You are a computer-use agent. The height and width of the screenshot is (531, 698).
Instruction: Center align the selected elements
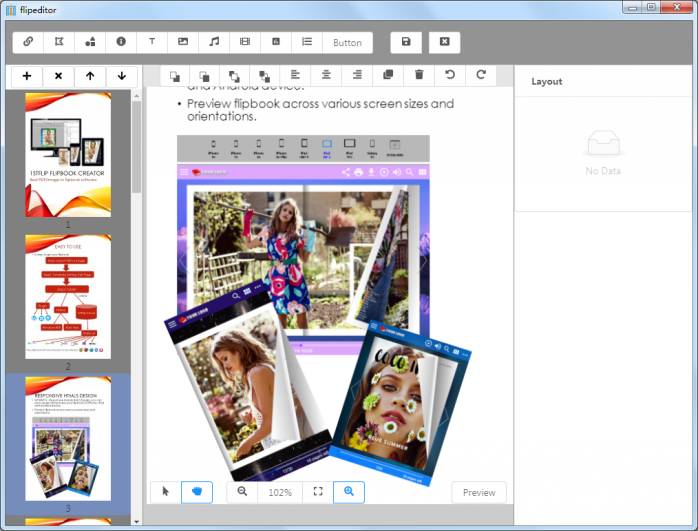click(x=326, y=75)
